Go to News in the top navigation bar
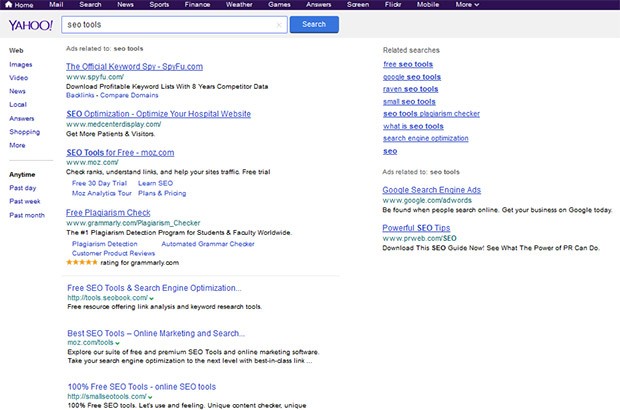This screenshot has width=620, height=410. point(125,4)
